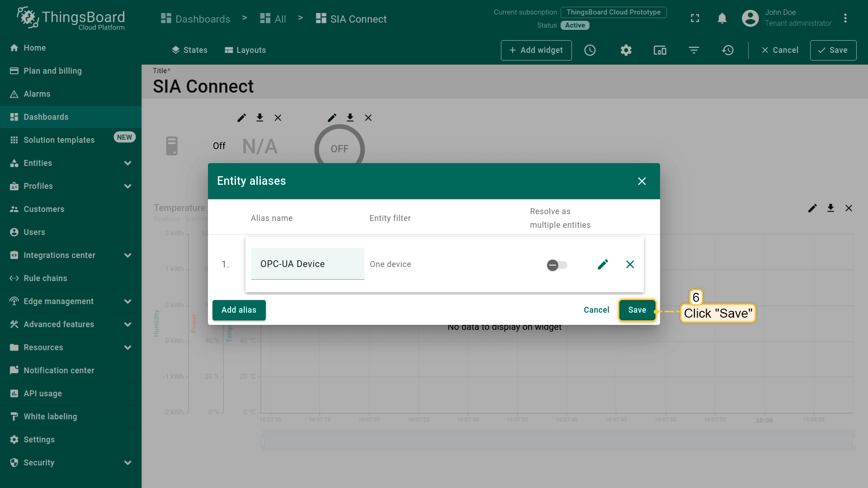Edit the OPC-UA Device alias with pencil icon
This screenshot has width=868, height=488.
click(x=603, y=264)
